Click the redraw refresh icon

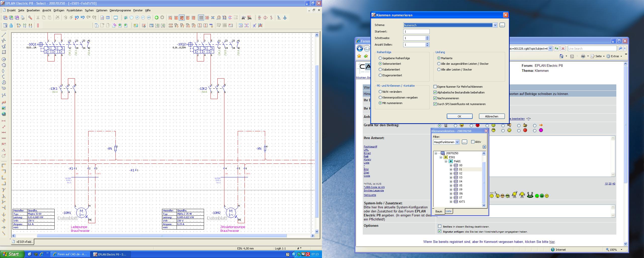point(126,18)
